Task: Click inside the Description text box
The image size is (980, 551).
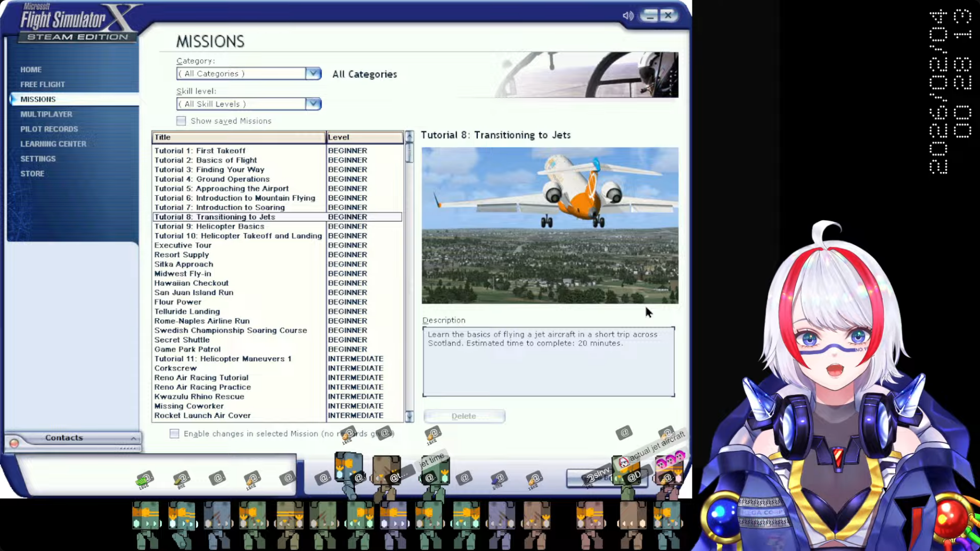Action: tap(549, 362)
